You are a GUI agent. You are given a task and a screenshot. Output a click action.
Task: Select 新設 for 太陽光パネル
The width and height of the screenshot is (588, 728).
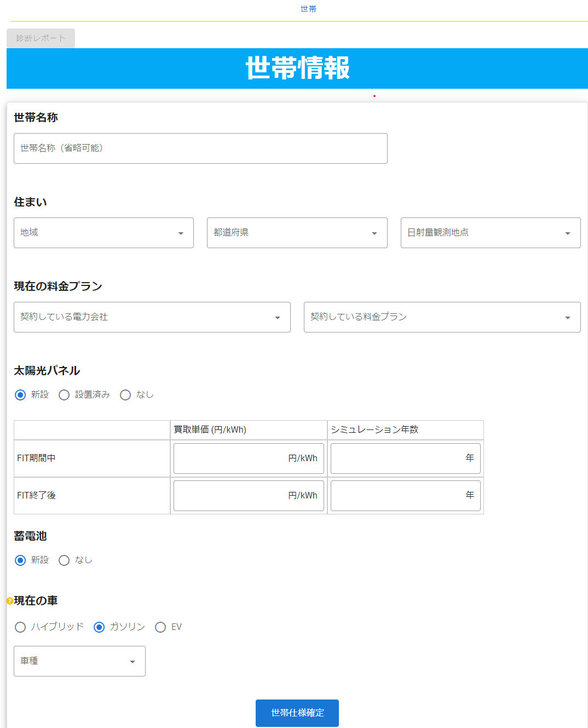point(20,395)
